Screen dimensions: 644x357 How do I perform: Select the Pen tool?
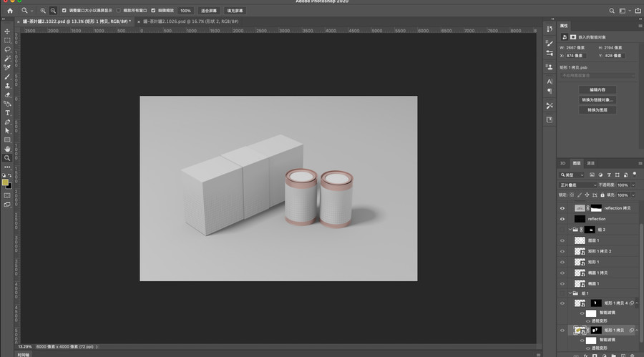[x=7, y=122]
